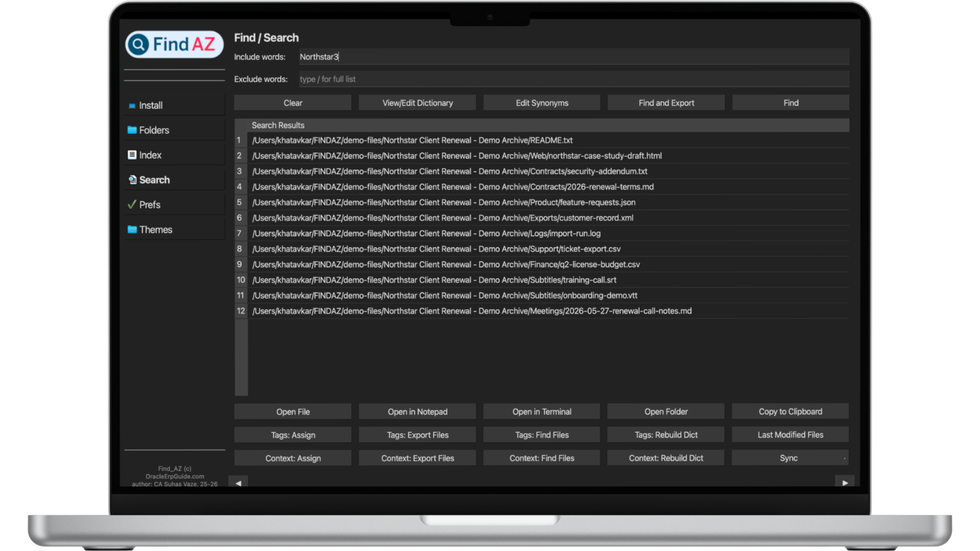The height and width of the screenshot is (551, 980).
Task: Select result onboarding-demo.vtt
Action: (x=549, y=296)
